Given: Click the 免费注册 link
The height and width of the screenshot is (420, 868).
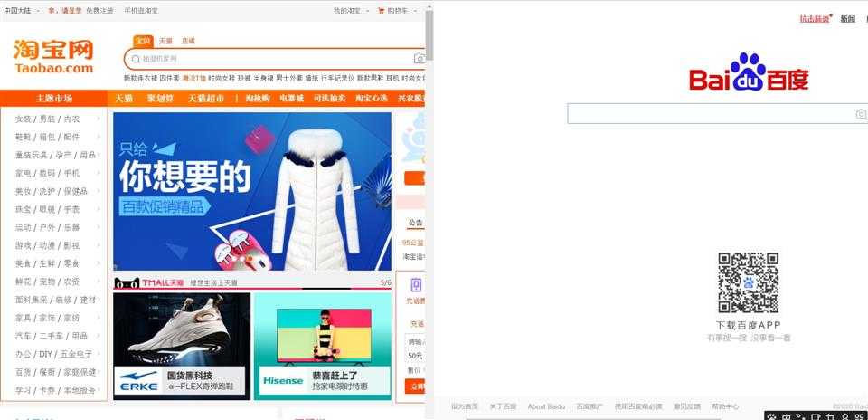Looking at the screenshot, I should coord(99,11).
